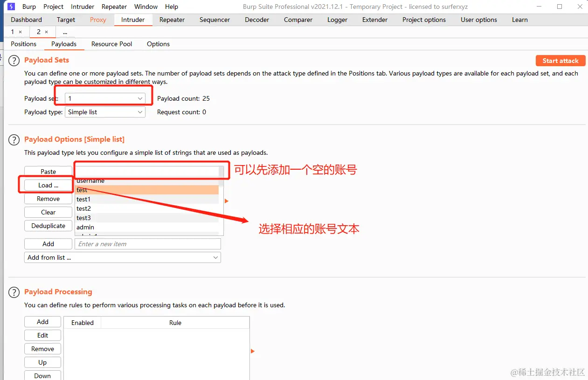Viewport: 588px width, 380px height.
Task: Click the Burp Suite logo icon
Action: [x=11, y=7]
